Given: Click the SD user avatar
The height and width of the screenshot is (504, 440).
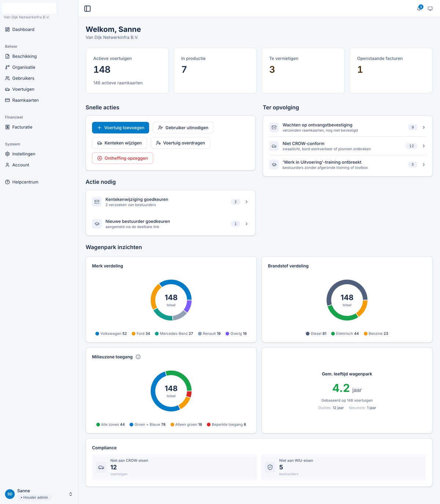Looking at the screenshot, I should [10, 494].
